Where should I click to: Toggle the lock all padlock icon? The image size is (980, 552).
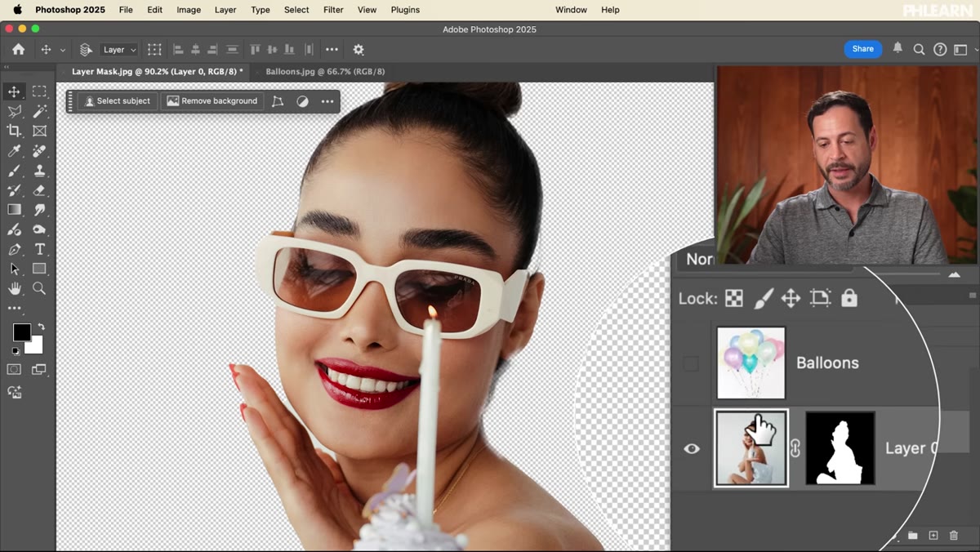[849, 297]
